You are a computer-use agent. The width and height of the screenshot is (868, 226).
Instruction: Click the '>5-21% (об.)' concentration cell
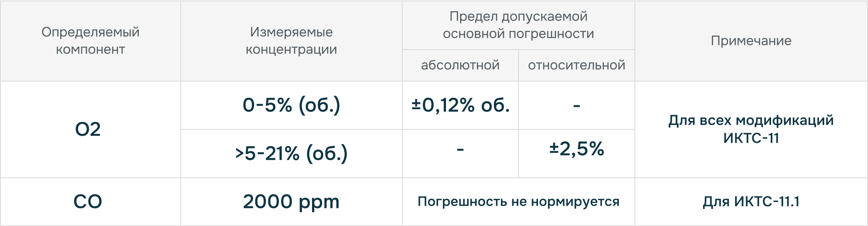point(291,154)
